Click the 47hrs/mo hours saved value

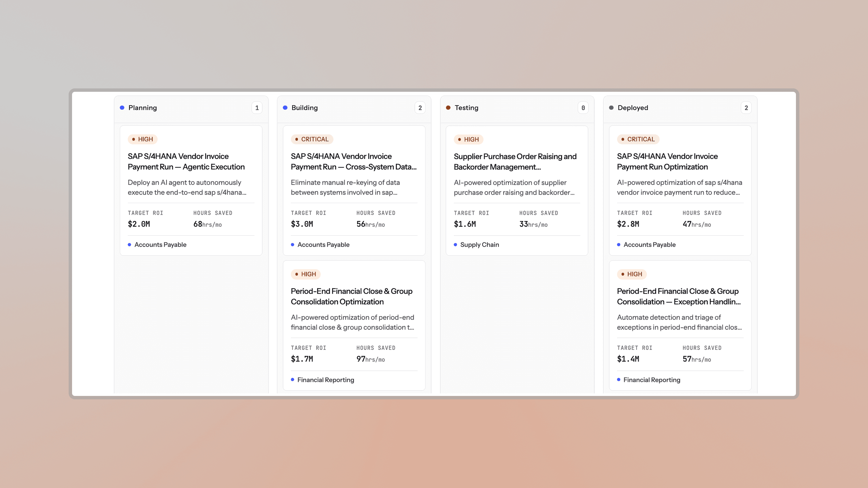697,224
